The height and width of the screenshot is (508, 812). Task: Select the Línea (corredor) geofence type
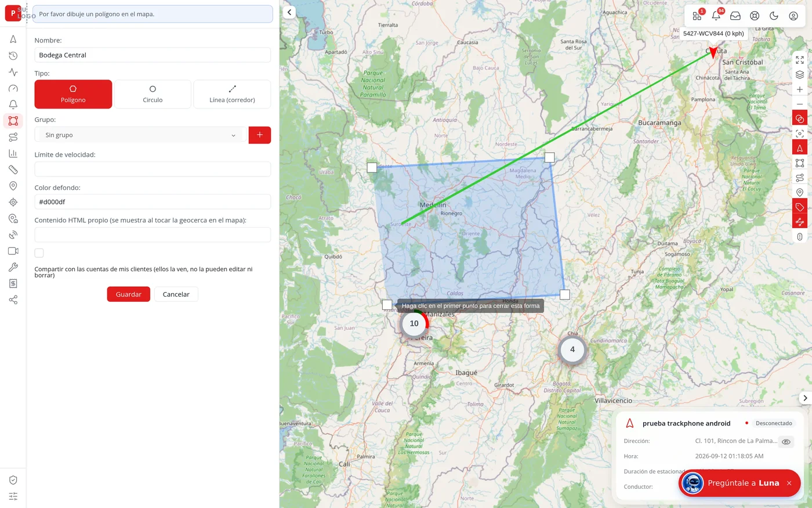[232, 94]
